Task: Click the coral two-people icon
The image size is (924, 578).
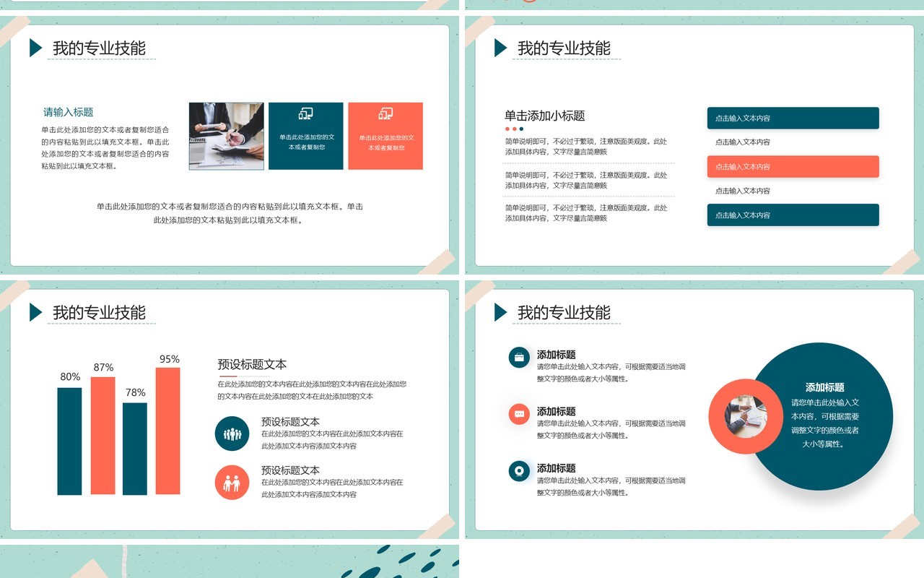Action: (x=232, y=483)
